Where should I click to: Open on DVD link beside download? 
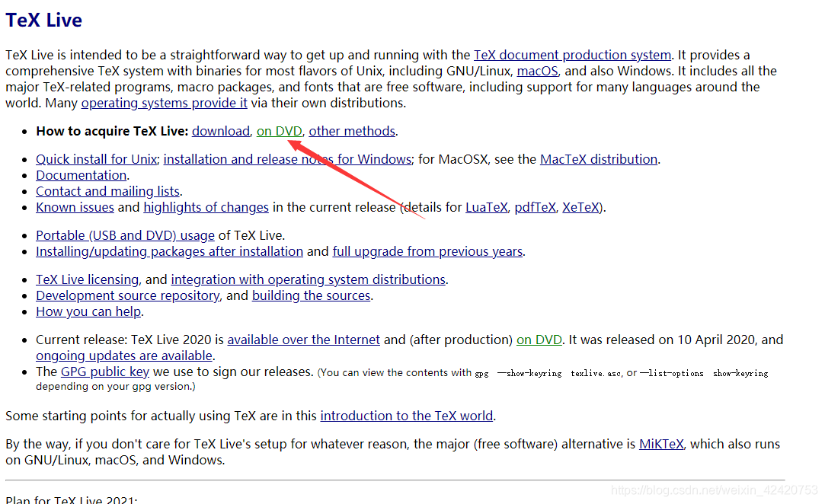pos(280,131)
